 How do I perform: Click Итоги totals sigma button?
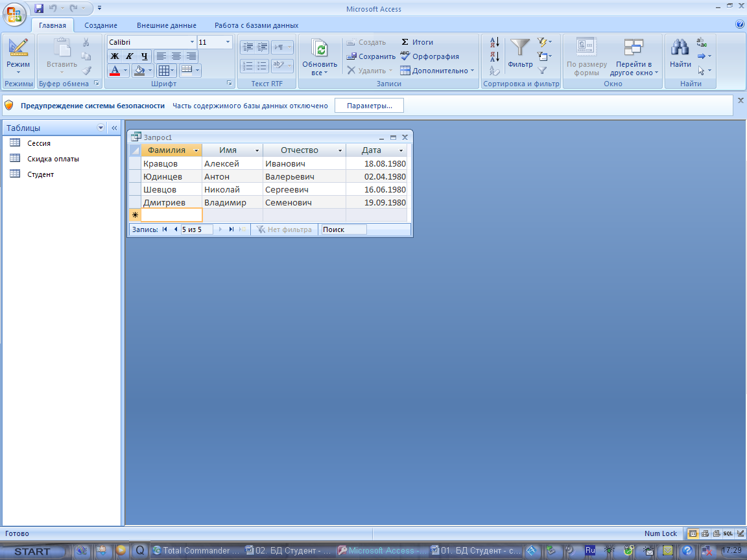418,42
